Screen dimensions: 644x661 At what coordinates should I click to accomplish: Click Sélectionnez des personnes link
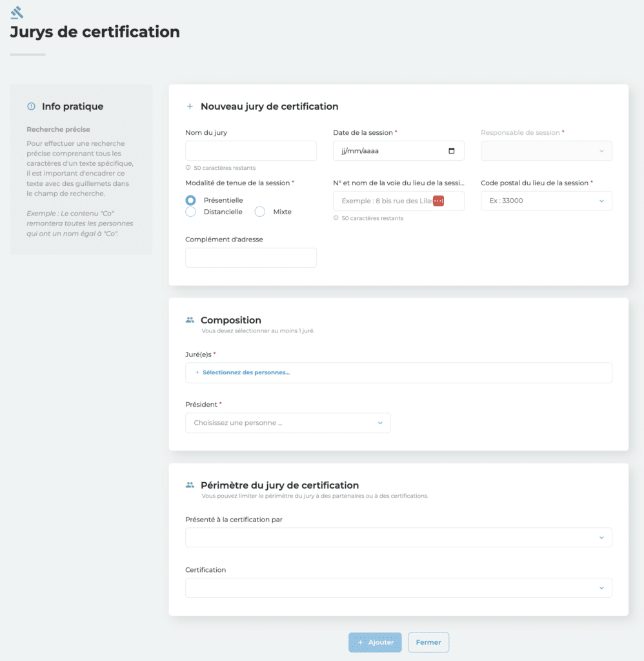246,372
